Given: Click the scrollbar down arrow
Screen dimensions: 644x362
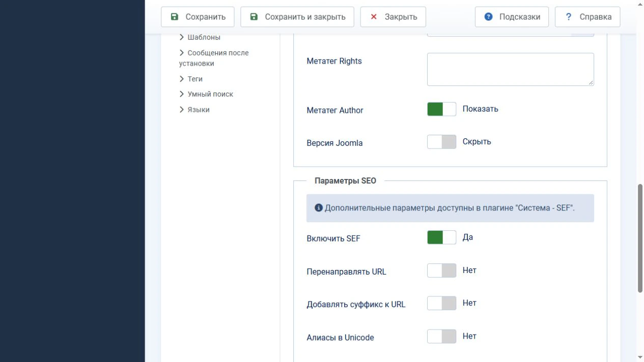Looking at the screenshot, I should [640, 357].
